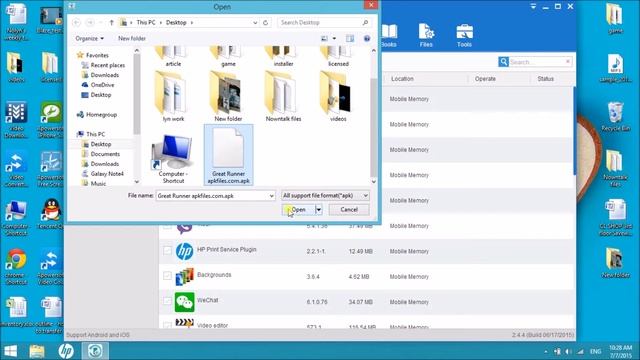This screenshot has height=360, width=640.
Task: Go back in Open dialog navigation
Action: point(76,22)
